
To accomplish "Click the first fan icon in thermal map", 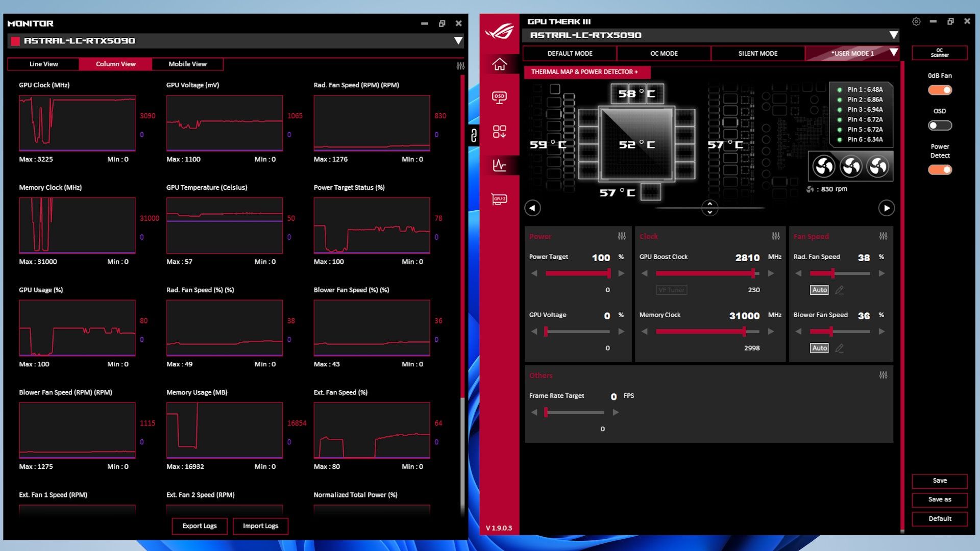I will pos(824,166).
